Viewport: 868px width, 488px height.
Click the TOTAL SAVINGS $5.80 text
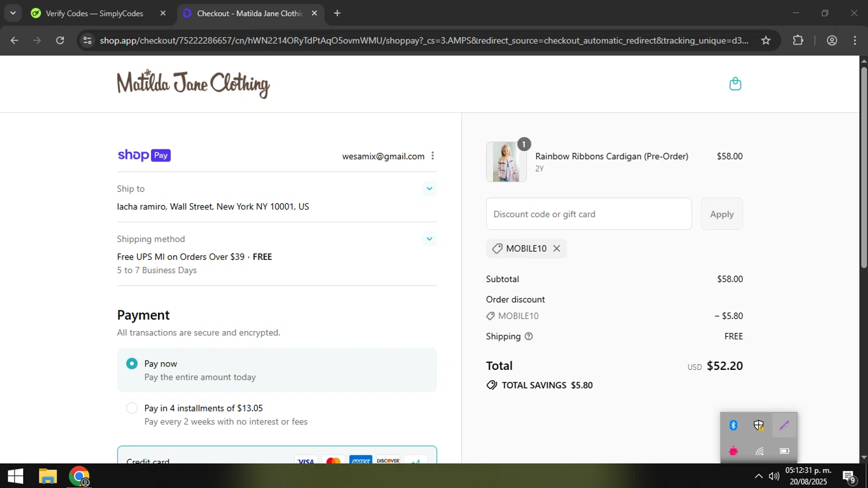click(547, 386)
